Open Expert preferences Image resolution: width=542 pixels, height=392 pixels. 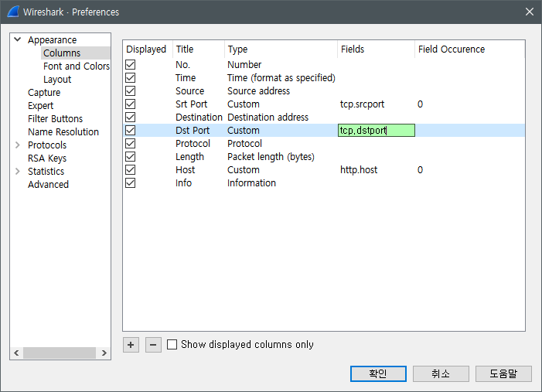(x=40, y=105)
